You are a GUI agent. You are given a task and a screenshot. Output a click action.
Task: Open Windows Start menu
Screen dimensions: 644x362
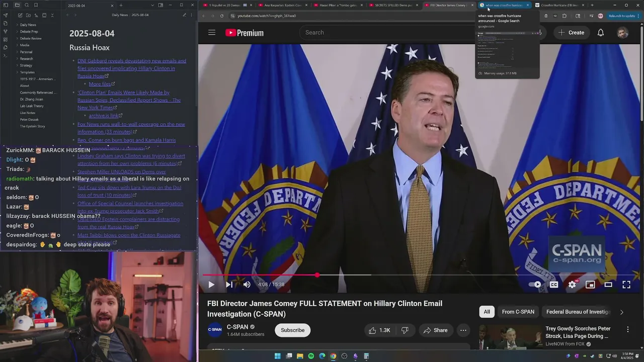(277, 356)
